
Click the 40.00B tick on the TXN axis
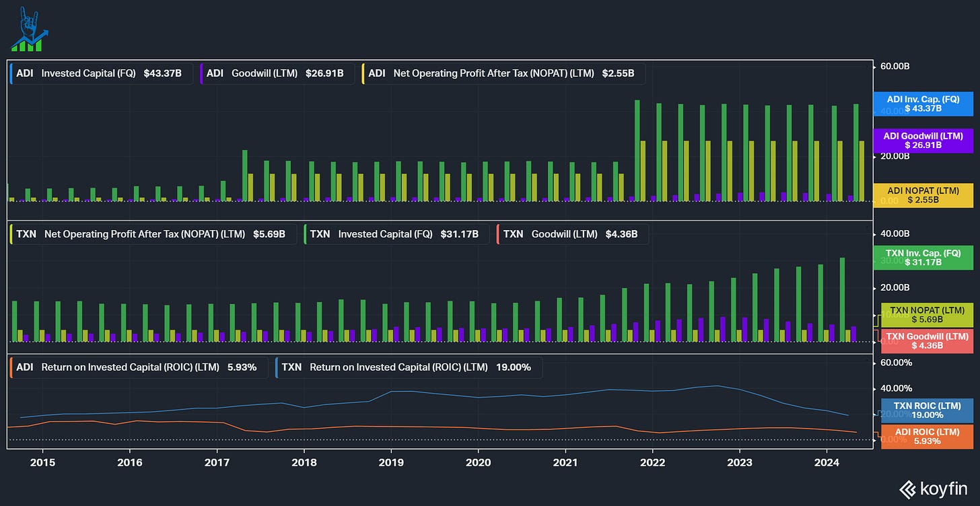[x=895, y=233]
